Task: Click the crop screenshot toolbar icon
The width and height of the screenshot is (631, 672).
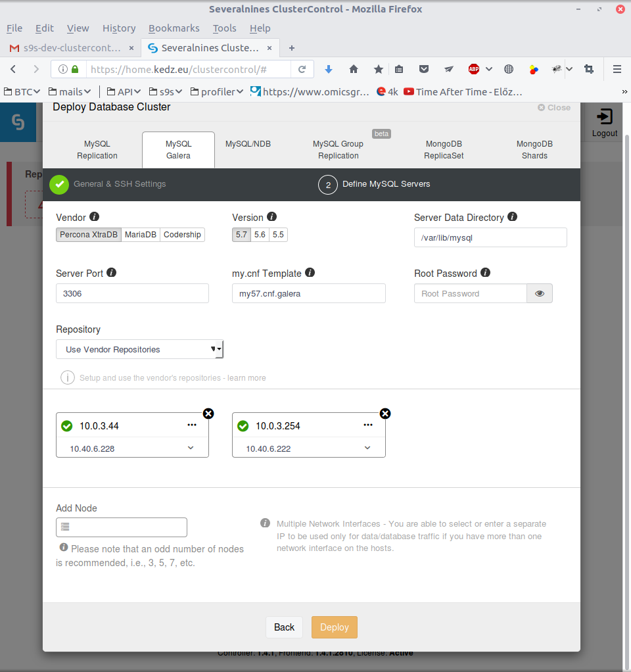Action: [x=589, y=69]
